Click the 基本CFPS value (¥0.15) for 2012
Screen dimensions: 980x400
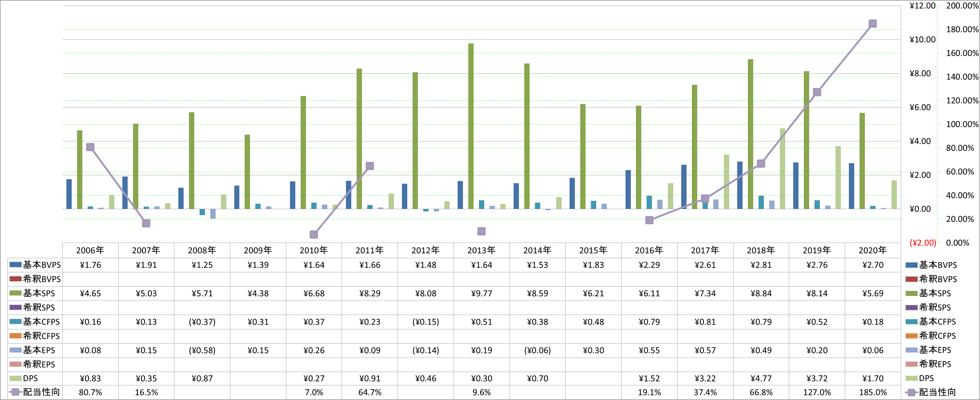(x=426, y=322)
